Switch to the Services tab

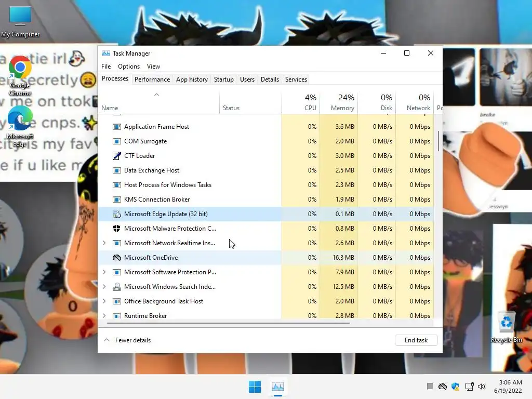click(x=296, y=79)
